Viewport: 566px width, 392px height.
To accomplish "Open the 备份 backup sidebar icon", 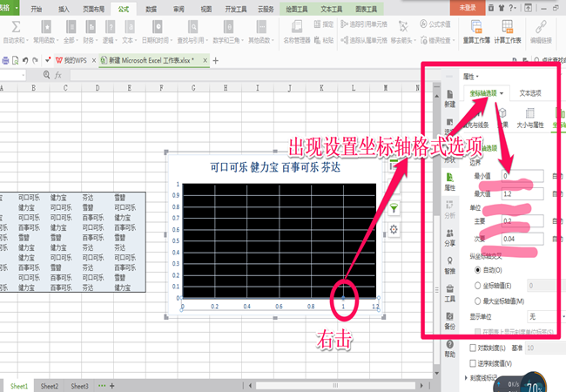I will tap(450, 321).
